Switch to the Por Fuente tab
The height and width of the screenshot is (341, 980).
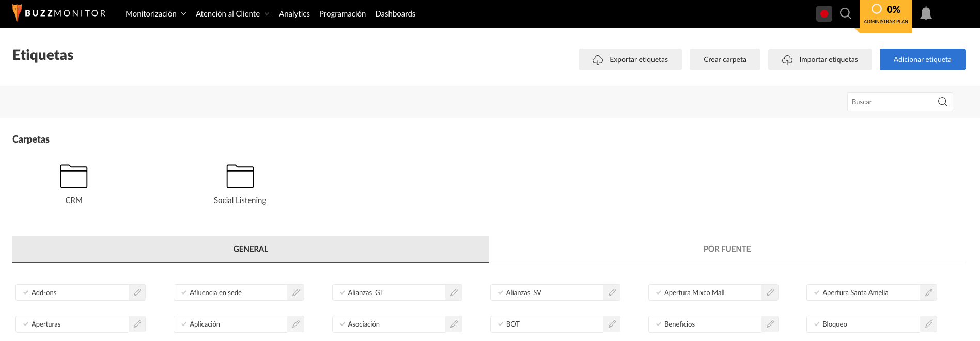tap(727, 249)
